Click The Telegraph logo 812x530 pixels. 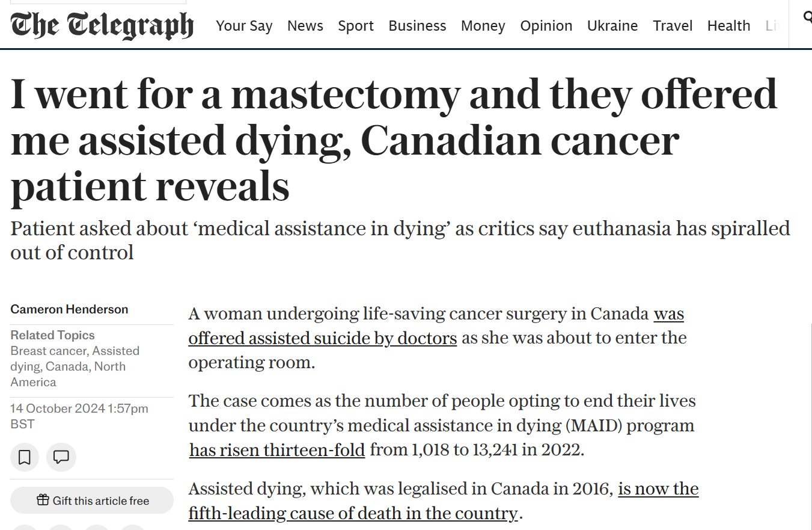102,25
